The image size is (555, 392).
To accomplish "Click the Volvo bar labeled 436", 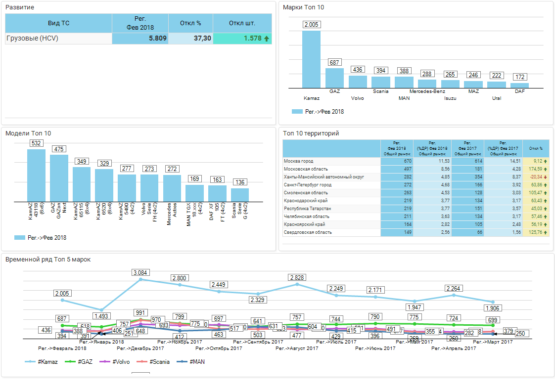I will [x=358, y=82].
